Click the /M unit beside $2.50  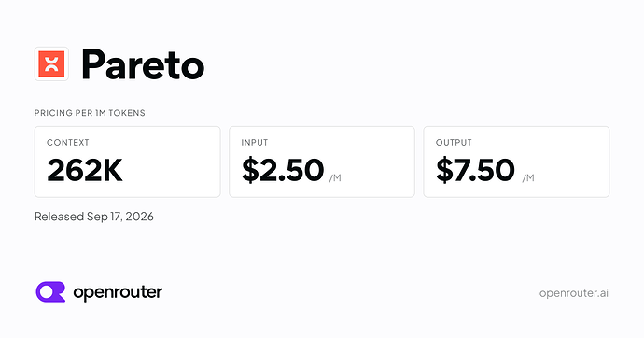335,177
